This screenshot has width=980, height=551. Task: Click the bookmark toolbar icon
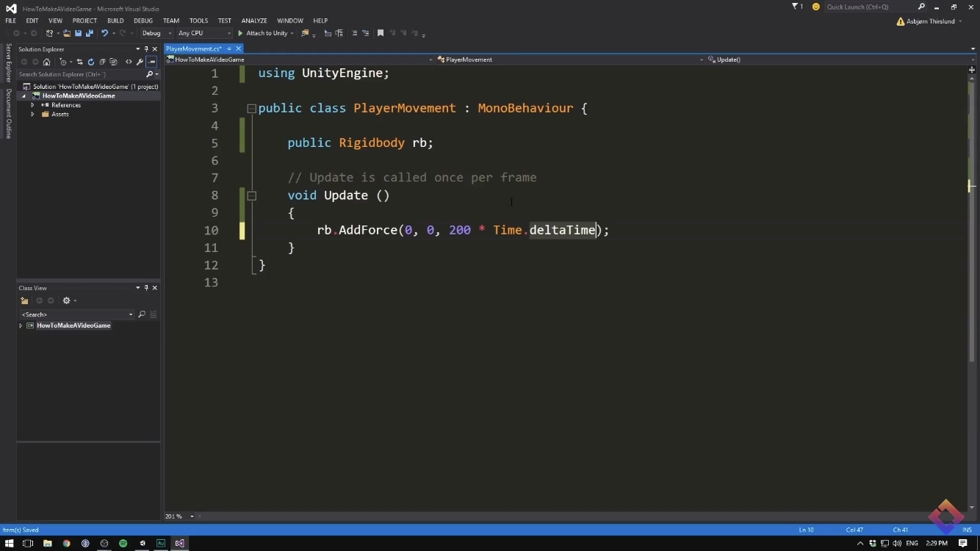[x=381, y=33]
